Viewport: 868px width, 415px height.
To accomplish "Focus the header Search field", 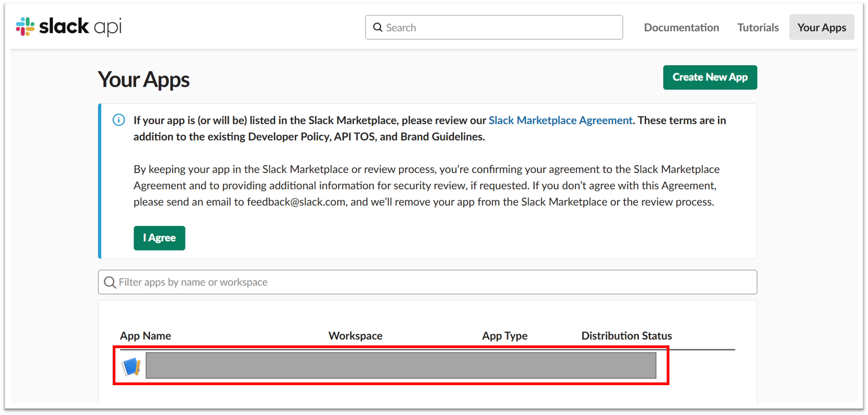I will pyautogui.click(x=494, y=27).
